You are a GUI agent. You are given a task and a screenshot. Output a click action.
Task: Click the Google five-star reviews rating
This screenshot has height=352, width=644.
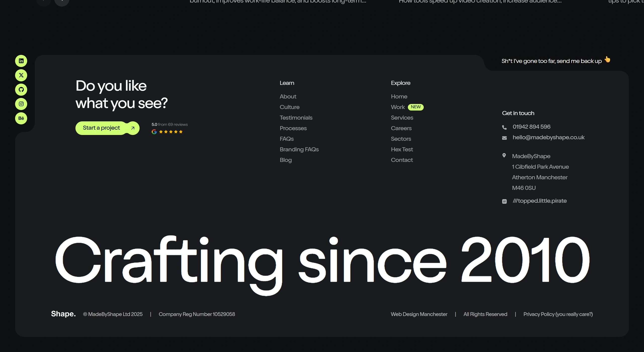point(169,128)
